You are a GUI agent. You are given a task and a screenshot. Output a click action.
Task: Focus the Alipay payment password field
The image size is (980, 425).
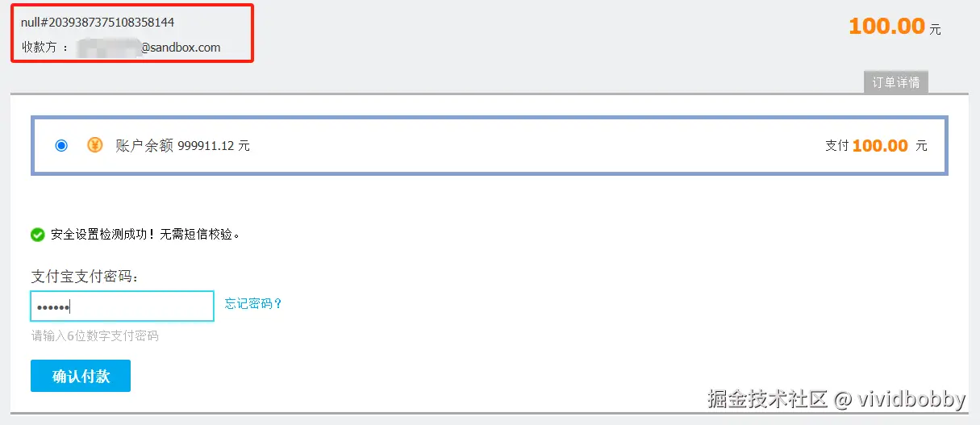point(122,306)
